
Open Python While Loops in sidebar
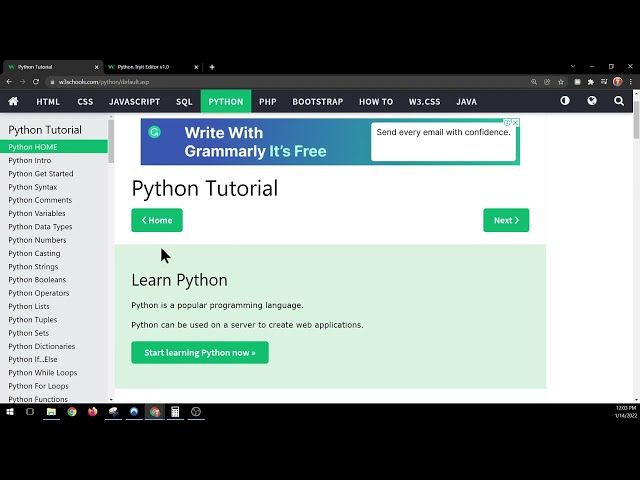coord(42,373)
